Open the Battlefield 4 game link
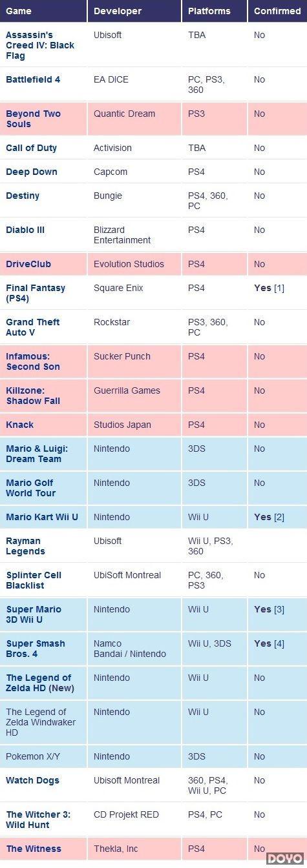The width and height of the screenshot is (307, 868). pos(33,79)
